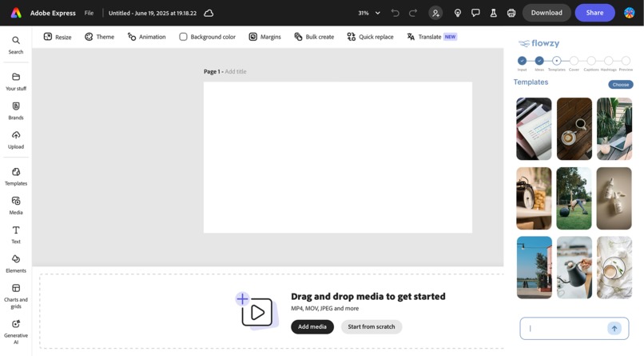This screenshot has height=356, width=644.
Task: Open the comments icon
Action: tap(475, 13)
